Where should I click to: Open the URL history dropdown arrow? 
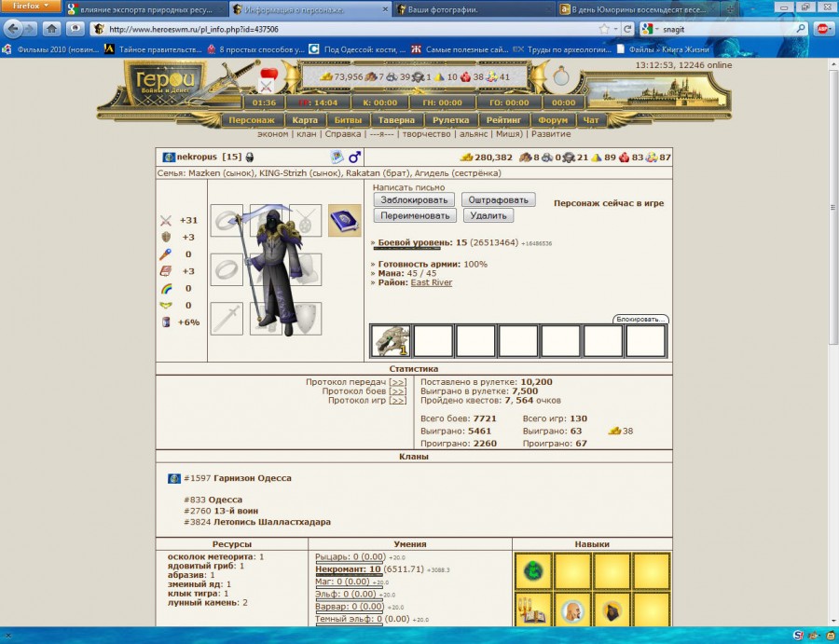pos(616,29)
